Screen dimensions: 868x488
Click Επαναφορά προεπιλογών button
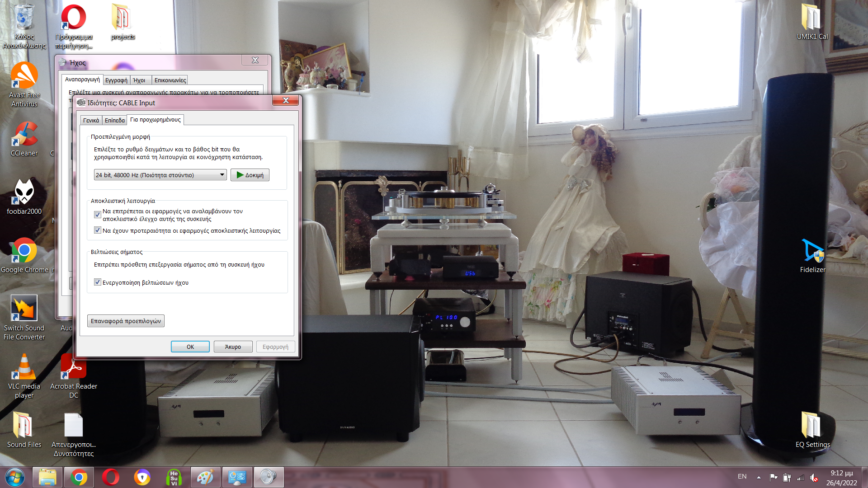pos(126,321)
